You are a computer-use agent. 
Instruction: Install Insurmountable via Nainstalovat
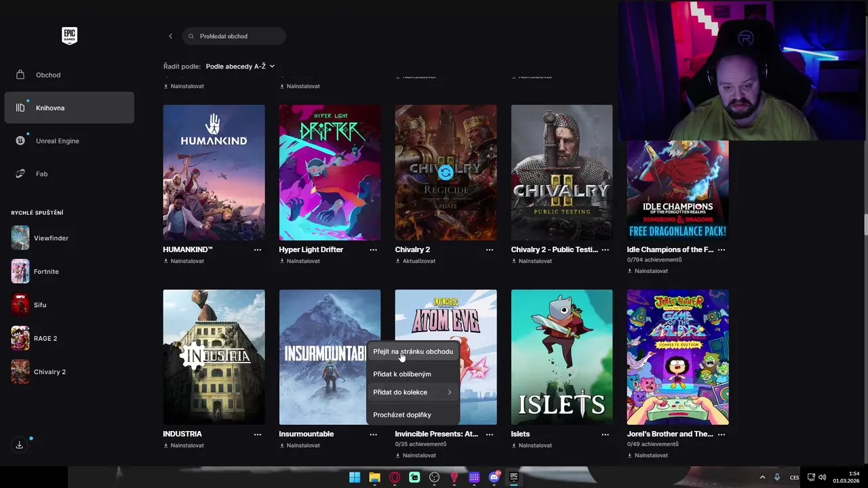300,445
